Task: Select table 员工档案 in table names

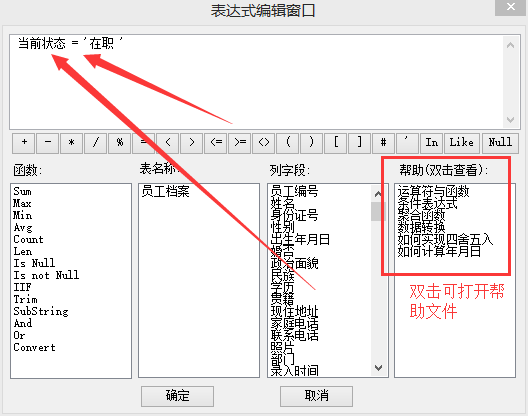Action: click(165, 191)
